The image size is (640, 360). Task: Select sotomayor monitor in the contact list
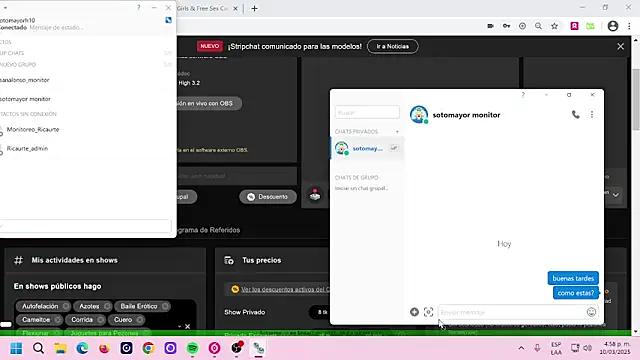pyautogui.click(x=25, y=99)
